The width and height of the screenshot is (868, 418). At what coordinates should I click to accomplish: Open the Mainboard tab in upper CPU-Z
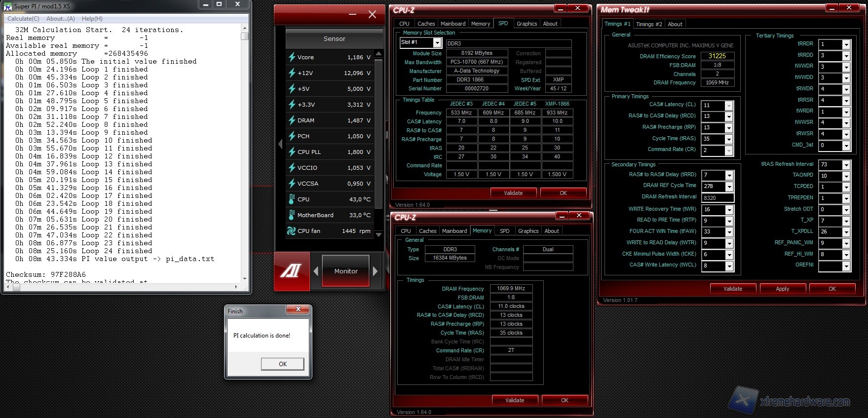click(453, 24)
